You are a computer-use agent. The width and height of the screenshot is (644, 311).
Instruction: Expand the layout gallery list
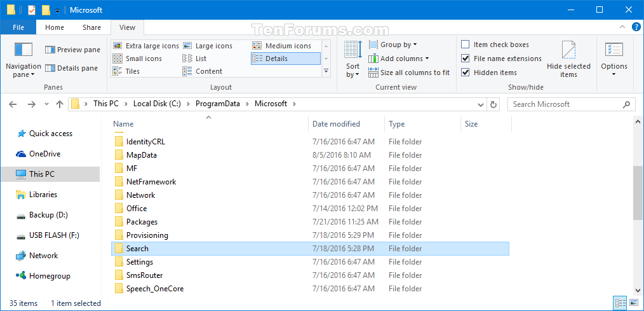(326, 71)
